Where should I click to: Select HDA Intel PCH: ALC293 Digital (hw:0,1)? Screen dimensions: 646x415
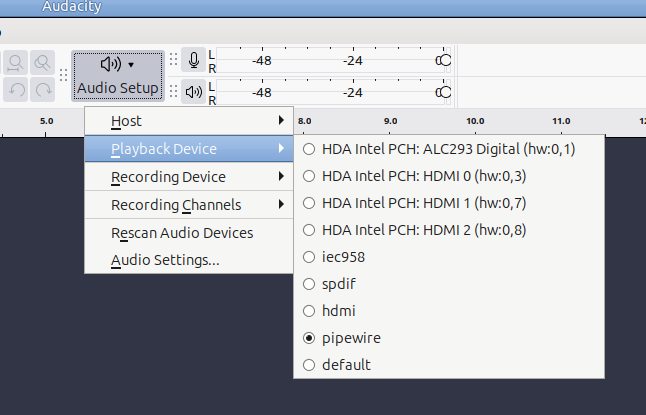click(449, 149)
